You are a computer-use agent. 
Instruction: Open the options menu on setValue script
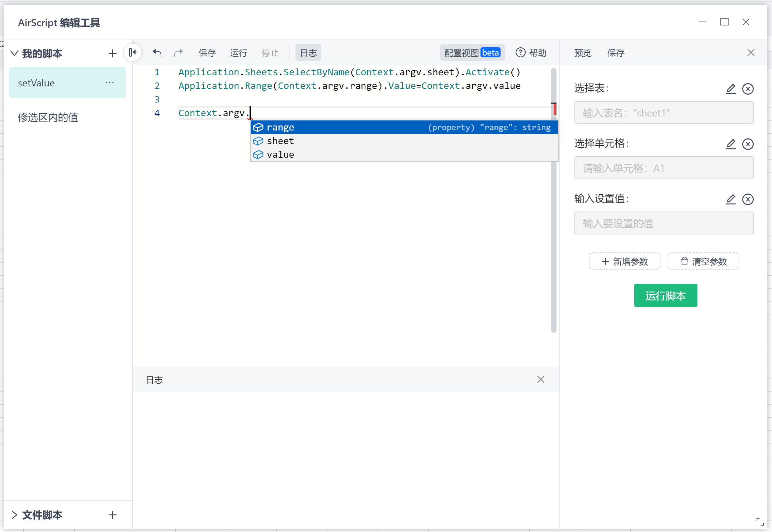pos(109,82)
